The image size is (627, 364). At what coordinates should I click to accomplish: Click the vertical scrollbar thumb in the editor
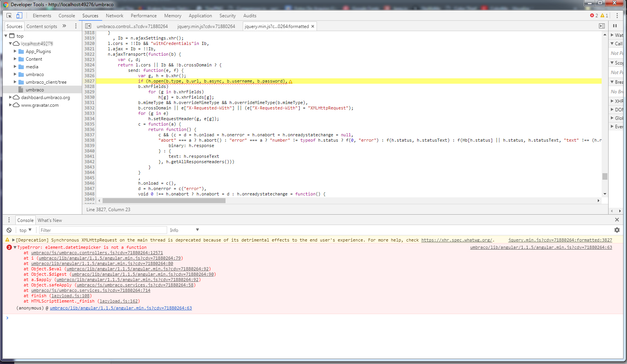click(605, 176)
